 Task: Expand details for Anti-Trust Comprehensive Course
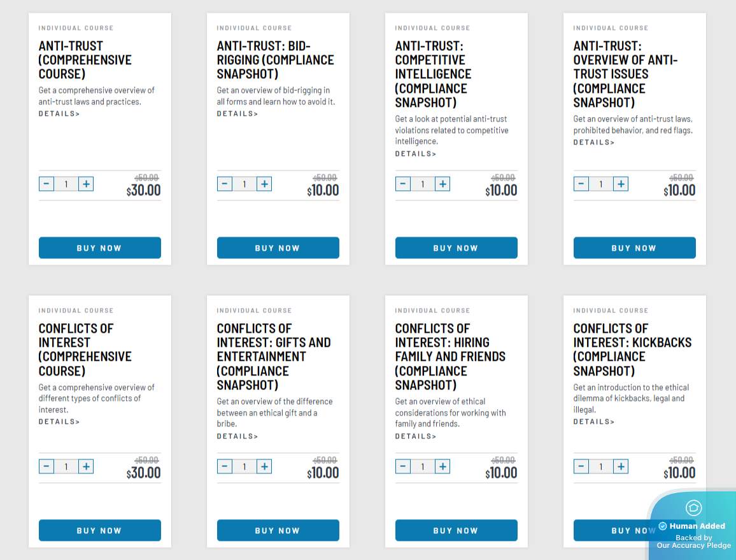click(x=59, y=114)
